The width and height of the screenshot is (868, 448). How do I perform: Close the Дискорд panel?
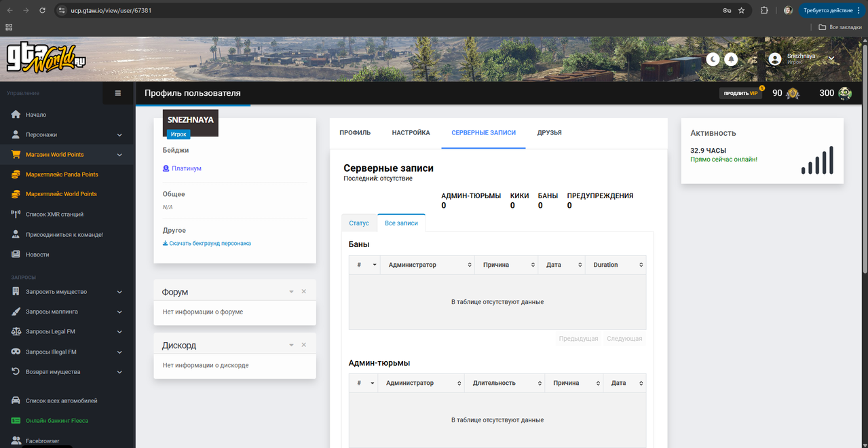[303, 345]
